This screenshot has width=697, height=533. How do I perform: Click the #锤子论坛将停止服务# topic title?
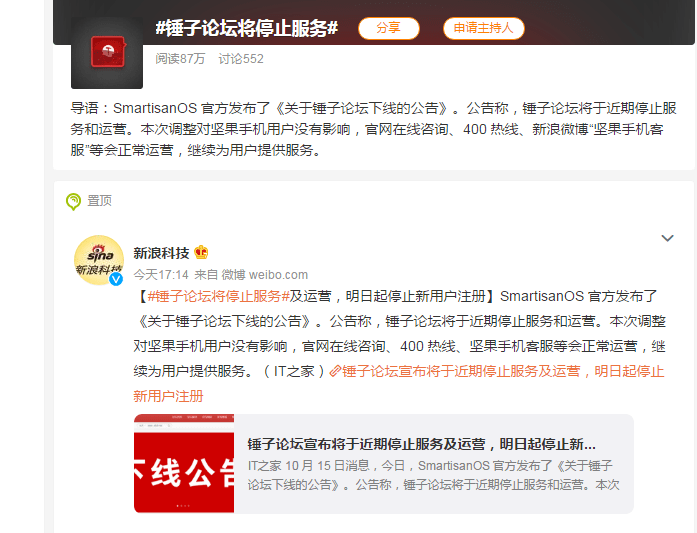click(247, 28)
